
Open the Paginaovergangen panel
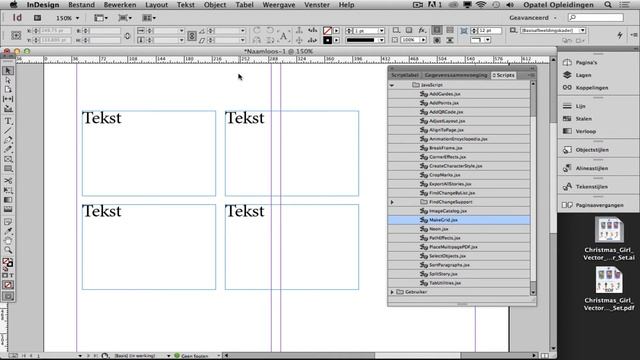click(x=598, y=205)
